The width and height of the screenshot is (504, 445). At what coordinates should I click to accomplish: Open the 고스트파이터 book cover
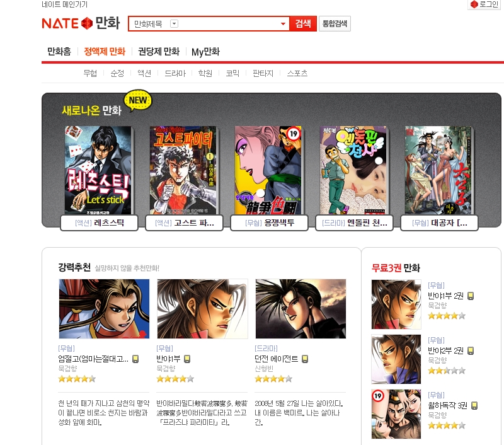tap(183, 170)
